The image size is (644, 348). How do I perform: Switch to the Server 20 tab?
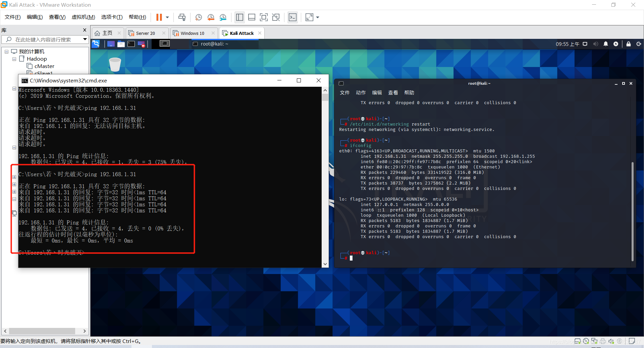145,33
